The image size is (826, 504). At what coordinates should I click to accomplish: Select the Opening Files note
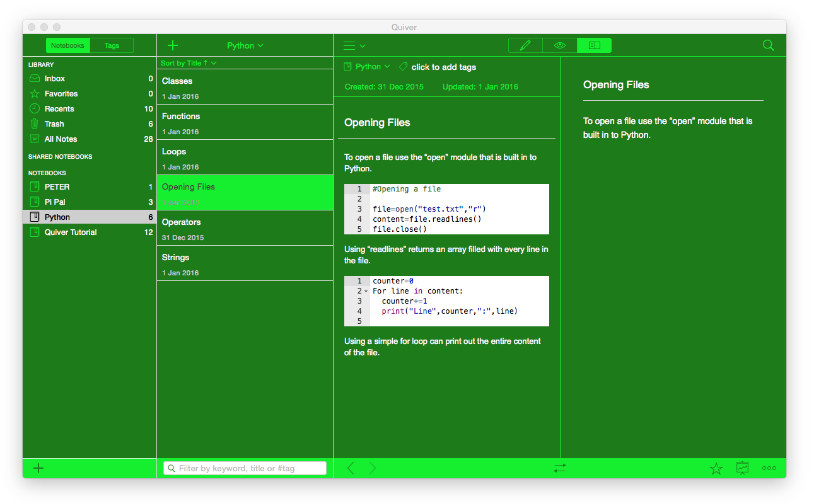coord(245,193)
